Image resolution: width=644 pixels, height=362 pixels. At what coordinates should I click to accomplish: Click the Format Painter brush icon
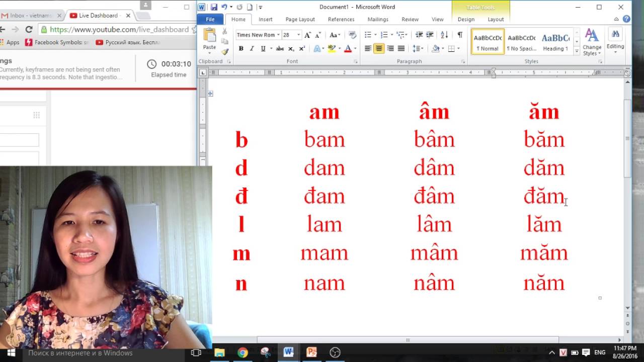tap(224, 51)
